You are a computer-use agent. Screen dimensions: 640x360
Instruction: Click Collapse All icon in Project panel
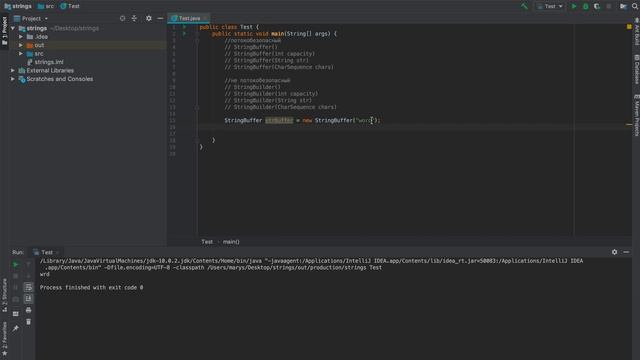[x=134, y=18]
